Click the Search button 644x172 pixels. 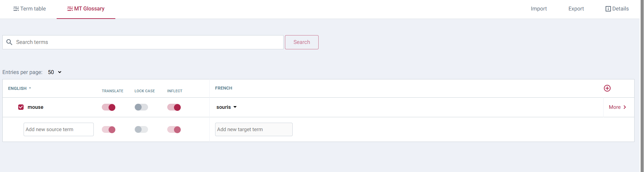(x=301, y=42)
